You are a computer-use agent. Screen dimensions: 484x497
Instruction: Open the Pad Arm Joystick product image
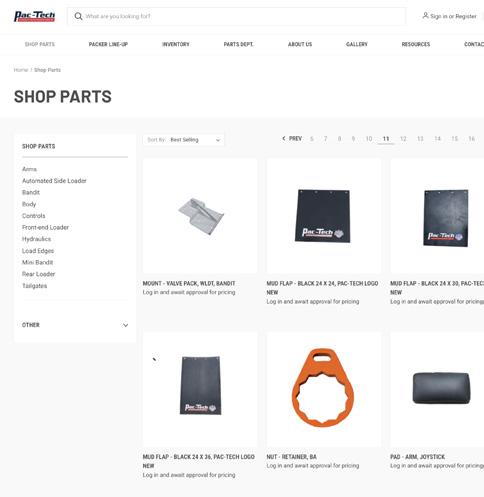437,389
